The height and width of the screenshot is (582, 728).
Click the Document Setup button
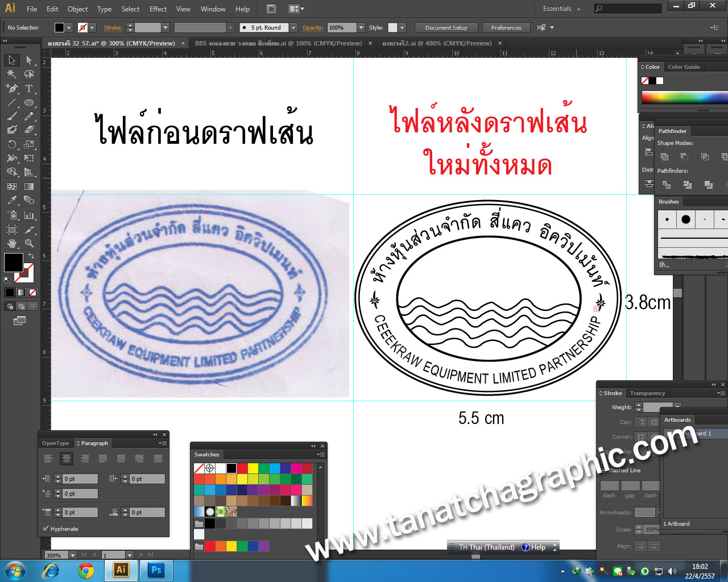(x=446, y=27)
